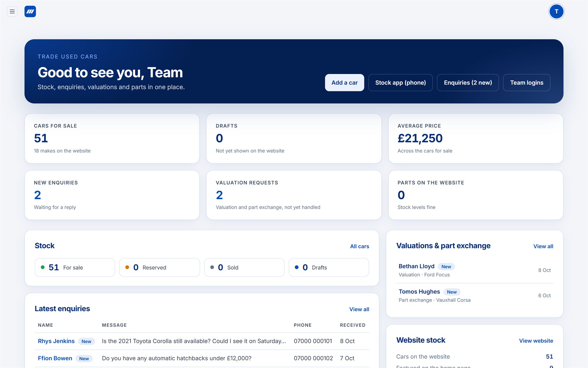
Task: Click the Cars on the website row
Action: click(475, 357)
